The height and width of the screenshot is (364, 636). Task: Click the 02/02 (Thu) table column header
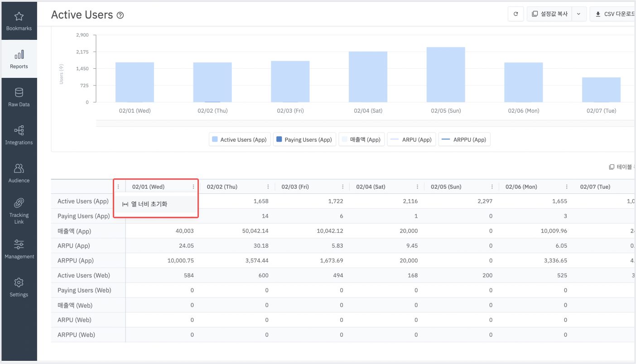click(222, 187)
